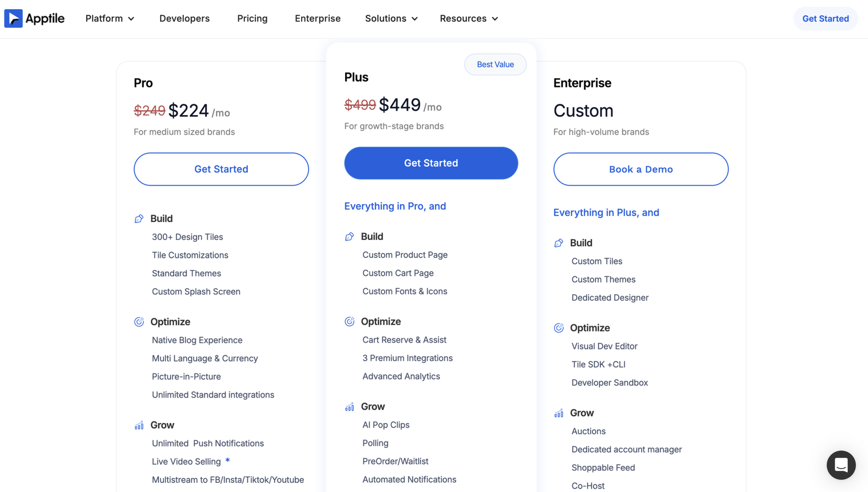Expand the Solutions dropdown menu
Viewport: 868px width, 492px height.
(391, 18)
